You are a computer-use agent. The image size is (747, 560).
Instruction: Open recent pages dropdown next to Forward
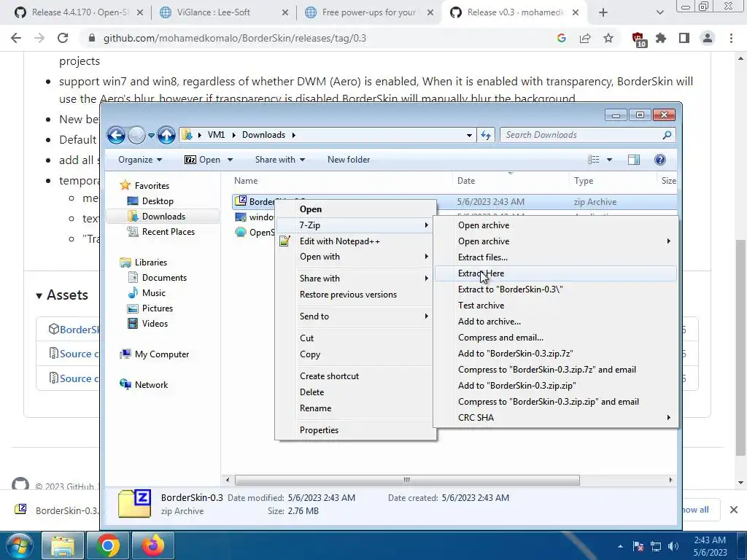[x=151, y=135]
